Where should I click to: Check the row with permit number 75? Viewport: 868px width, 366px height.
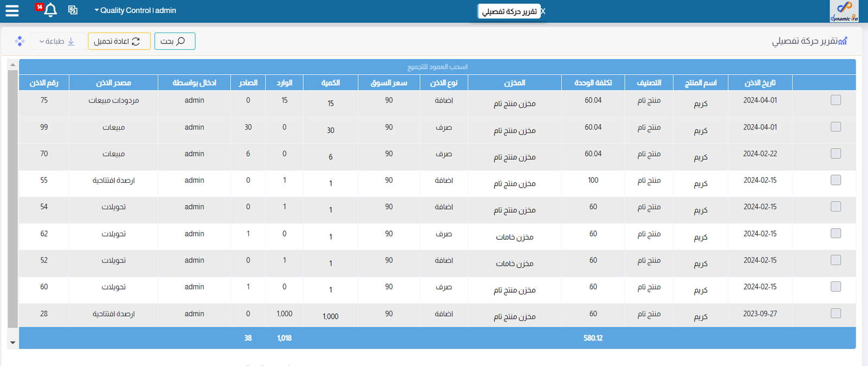(x=835, y=100)
